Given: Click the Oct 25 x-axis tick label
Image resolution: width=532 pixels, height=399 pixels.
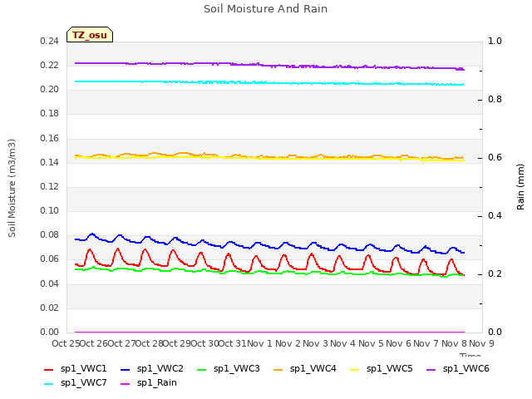Looking at the screenshot, I should click(x=66, y=343).
